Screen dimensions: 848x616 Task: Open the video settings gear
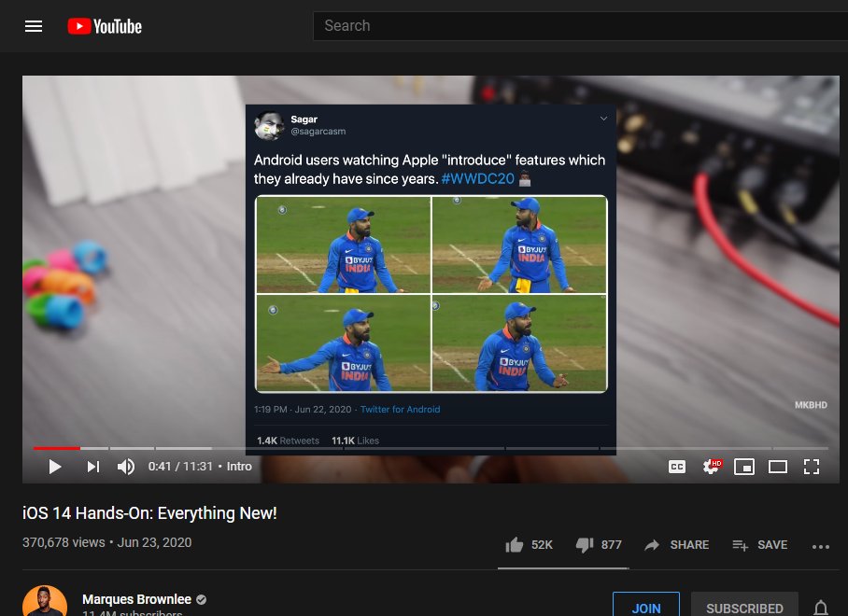(x=712, y=467)
